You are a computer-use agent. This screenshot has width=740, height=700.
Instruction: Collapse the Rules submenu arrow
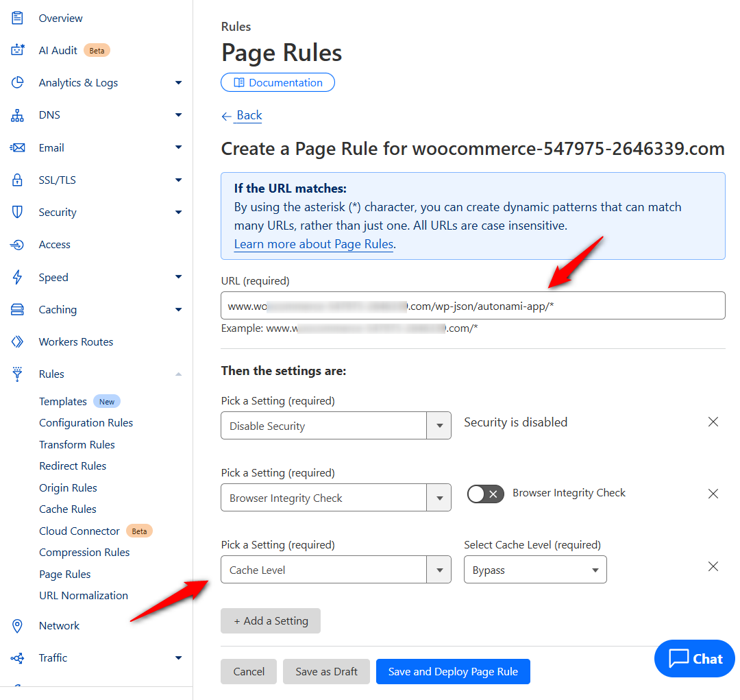(x=178, y=374)
